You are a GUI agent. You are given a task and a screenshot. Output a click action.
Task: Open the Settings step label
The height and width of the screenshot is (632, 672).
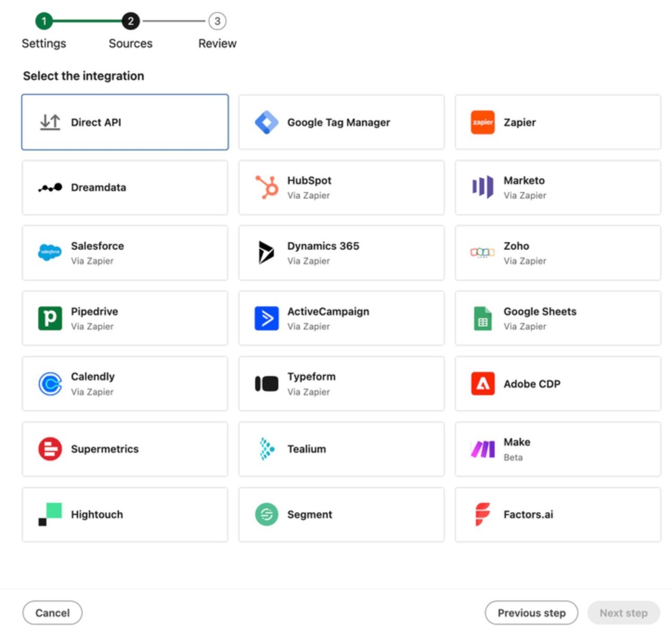(44, 43)
